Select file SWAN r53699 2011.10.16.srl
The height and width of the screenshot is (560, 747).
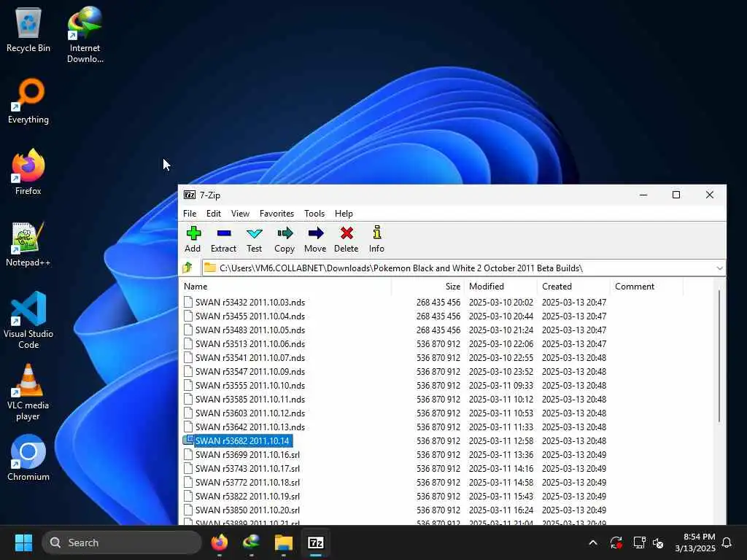248,454
